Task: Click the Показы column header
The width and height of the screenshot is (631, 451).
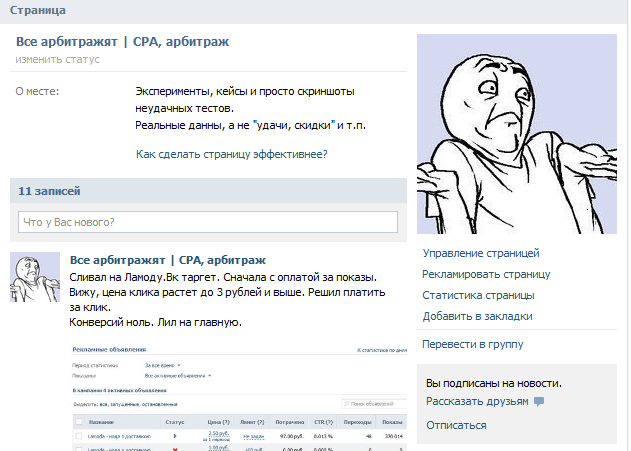Action: tap(392, 422)
